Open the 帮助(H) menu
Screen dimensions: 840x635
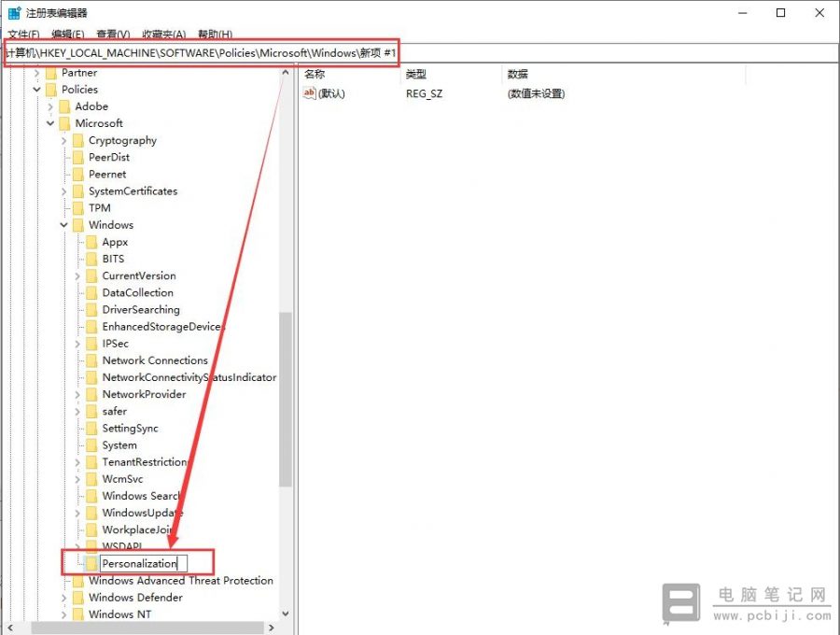click(215, 35)
